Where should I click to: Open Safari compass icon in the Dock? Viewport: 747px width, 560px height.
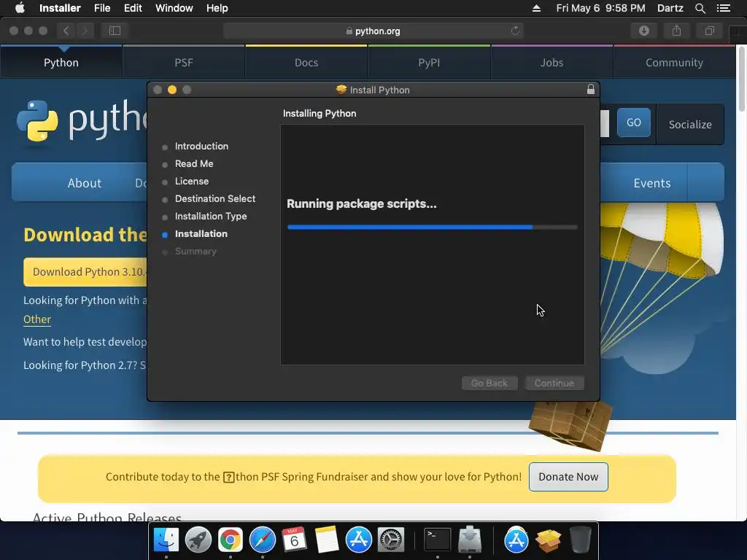[263, 540]
